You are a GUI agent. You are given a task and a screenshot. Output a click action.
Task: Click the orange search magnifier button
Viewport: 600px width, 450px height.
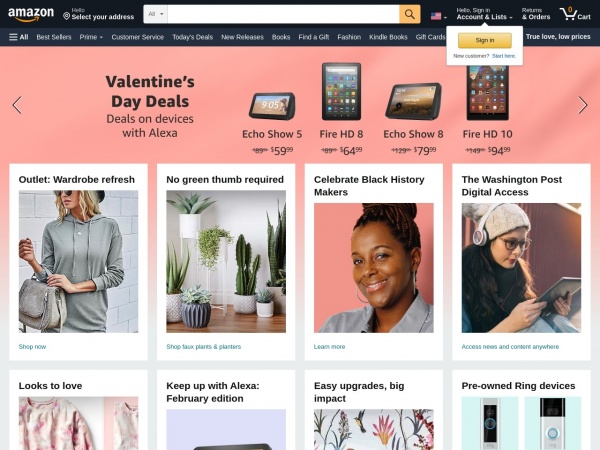[x=409, y=14]
